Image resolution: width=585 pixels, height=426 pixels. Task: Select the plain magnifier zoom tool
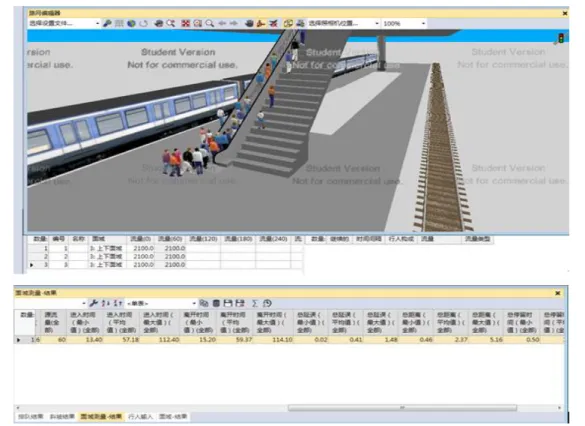pos(210,23)
